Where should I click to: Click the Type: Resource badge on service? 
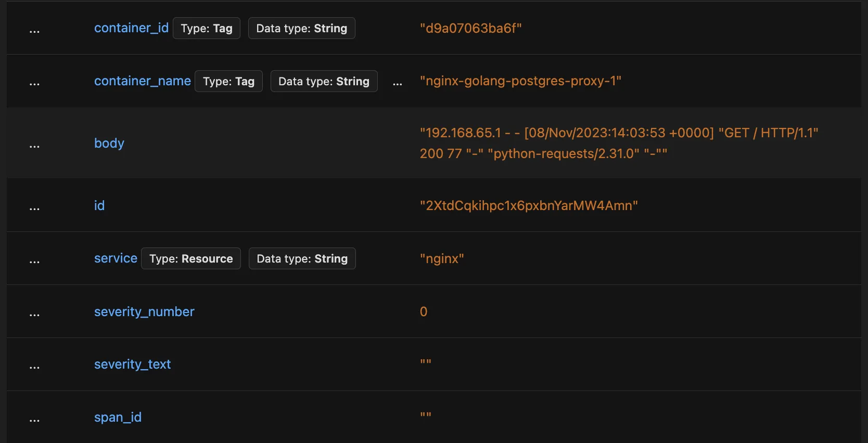(191, 258)
